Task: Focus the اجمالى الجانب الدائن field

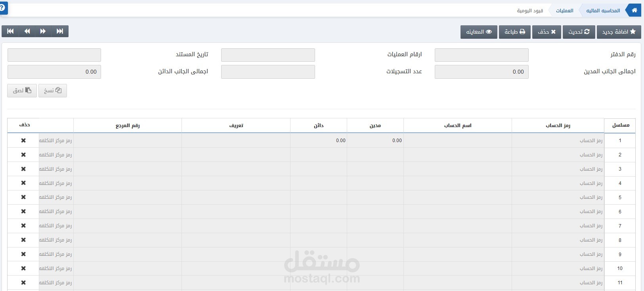Action: (x=54, y=72)
